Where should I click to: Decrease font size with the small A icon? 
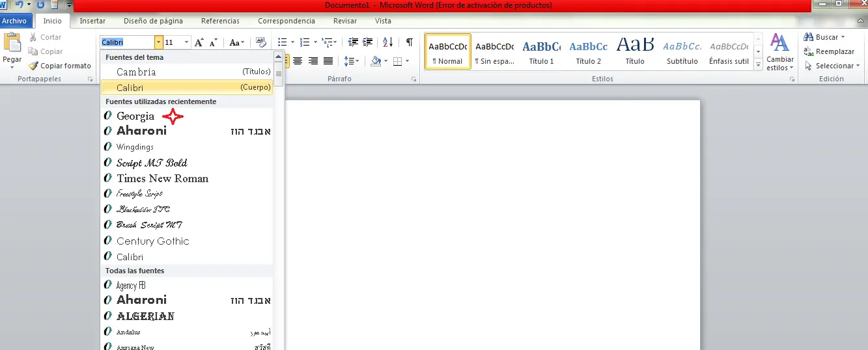(213, 43)
